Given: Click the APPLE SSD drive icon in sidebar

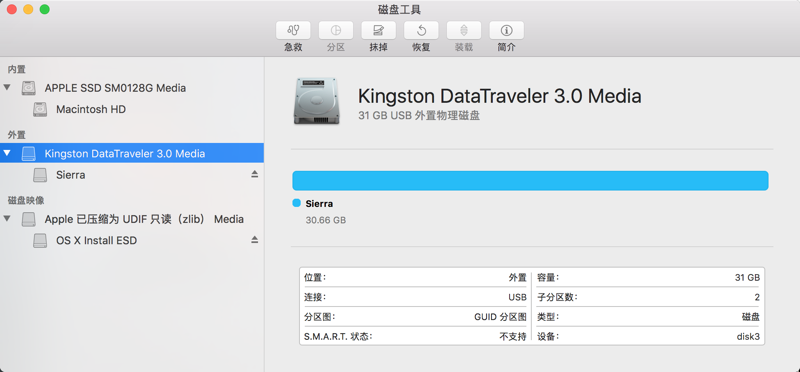Looking at the screenshot, I should click(x=29, y=88).
